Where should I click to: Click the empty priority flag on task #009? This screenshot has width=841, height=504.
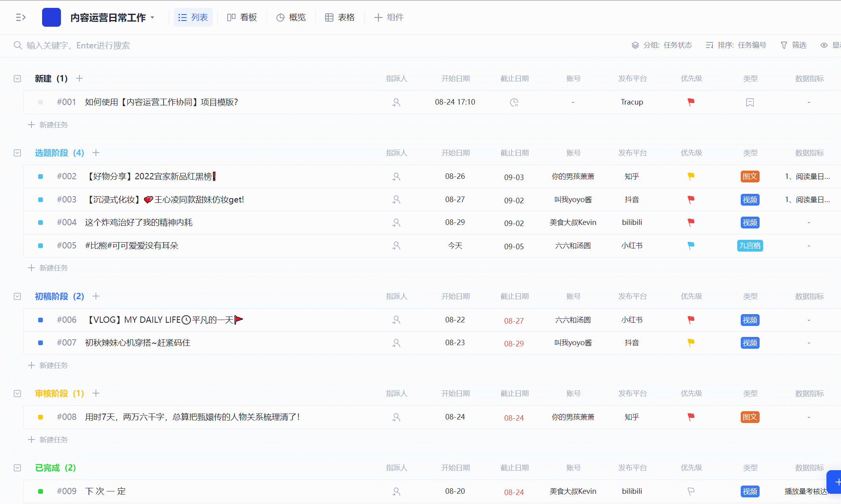691,491
